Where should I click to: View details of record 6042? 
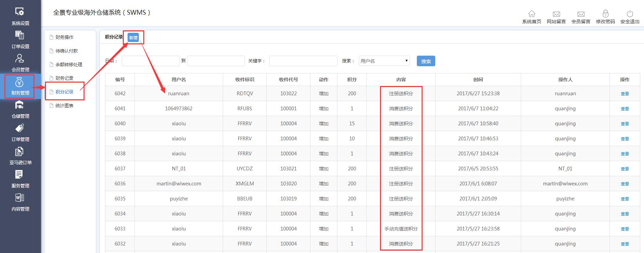625,94
